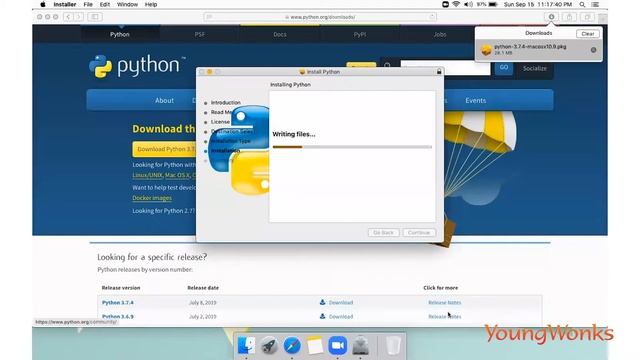
Task: Click Safari forward arrow button
Action: (x=79, y=17)
